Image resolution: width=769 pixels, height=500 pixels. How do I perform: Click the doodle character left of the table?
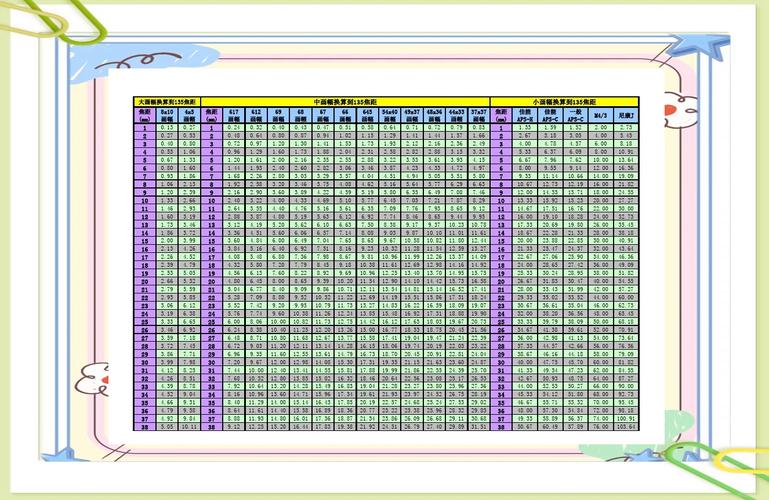92,380
